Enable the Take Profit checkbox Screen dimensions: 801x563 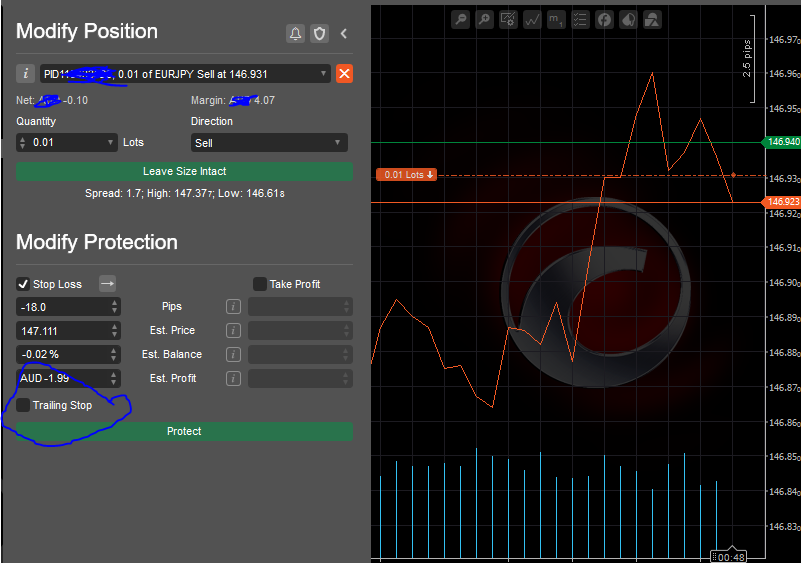260,284
